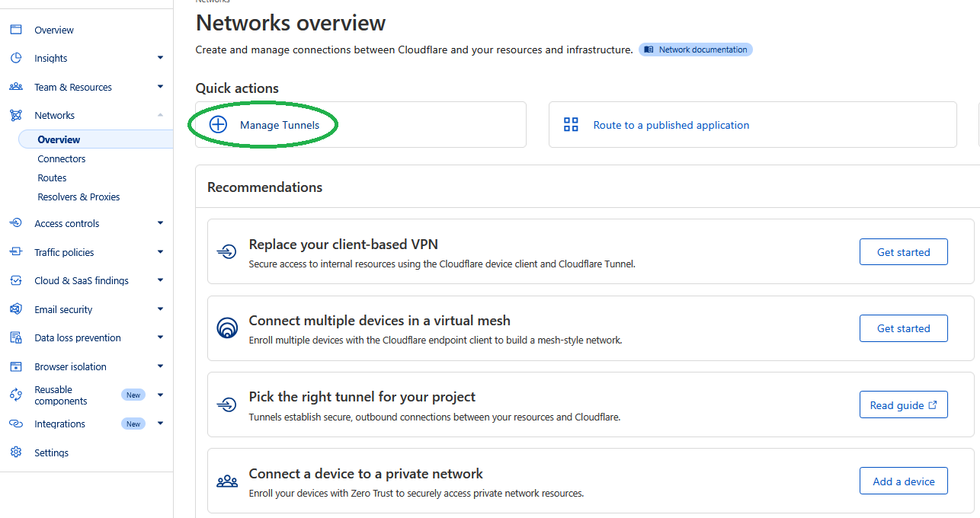Click the Overview window icon in sidebar
The height and width of the screenshot is (518, 980).
pyautogui.click(x=16, y=30)
